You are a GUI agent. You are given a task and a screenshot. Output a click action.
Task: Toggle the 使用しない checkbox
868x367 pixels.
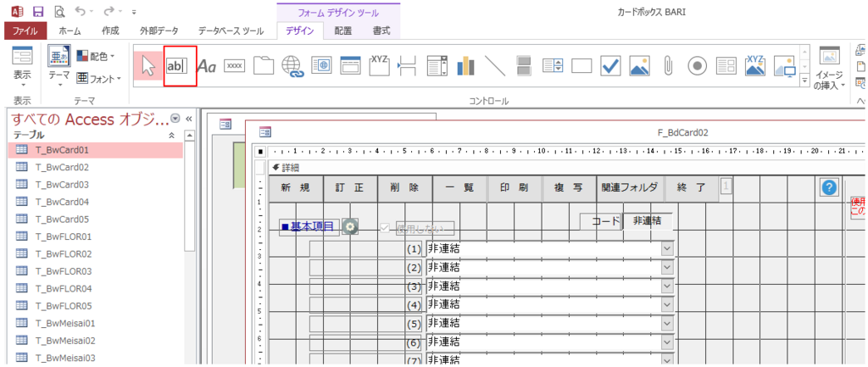pyautogui.click(x=385, y=228)
